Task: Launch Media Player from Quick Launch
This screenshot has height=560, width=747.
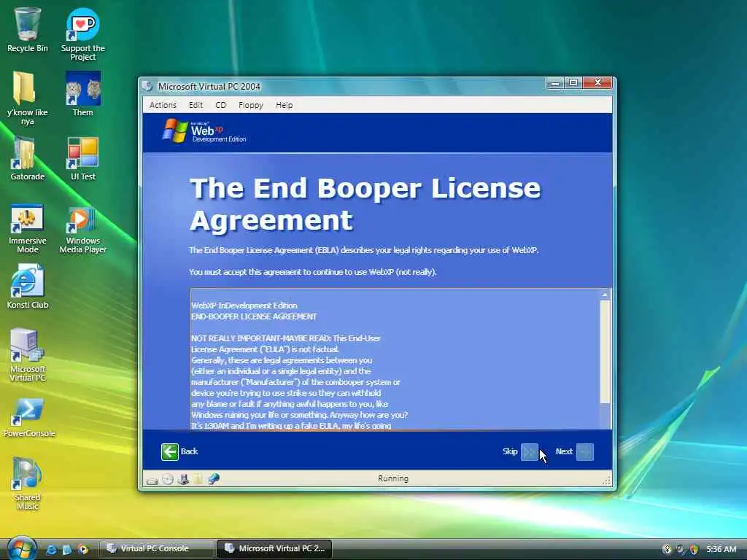Action: (82, 549)
